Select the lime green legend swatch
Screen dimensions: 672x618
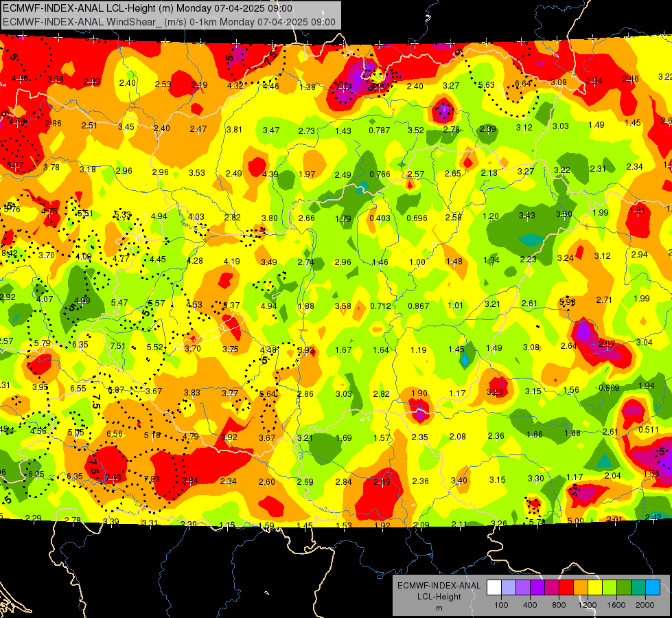tap(610, 588)
